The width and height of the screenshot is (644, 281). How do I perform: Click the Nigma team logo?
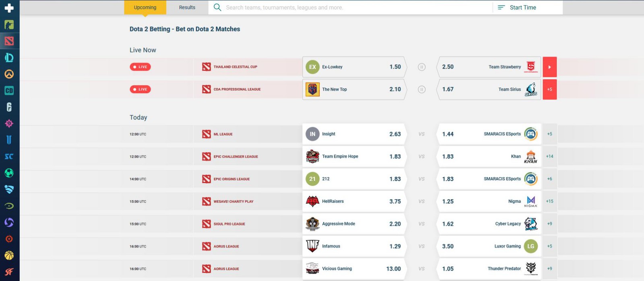click(531, 201)
